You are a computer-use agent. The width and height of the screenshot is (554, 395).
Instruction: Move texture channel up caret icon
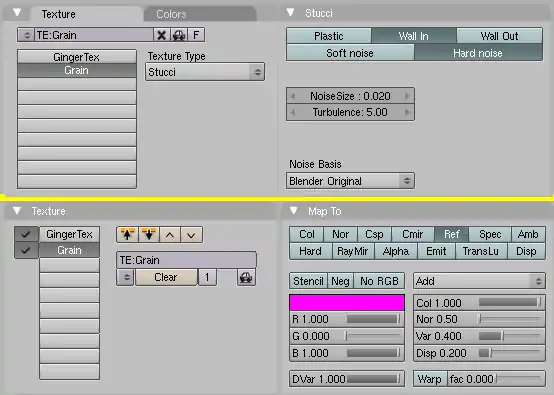point(170,235)
